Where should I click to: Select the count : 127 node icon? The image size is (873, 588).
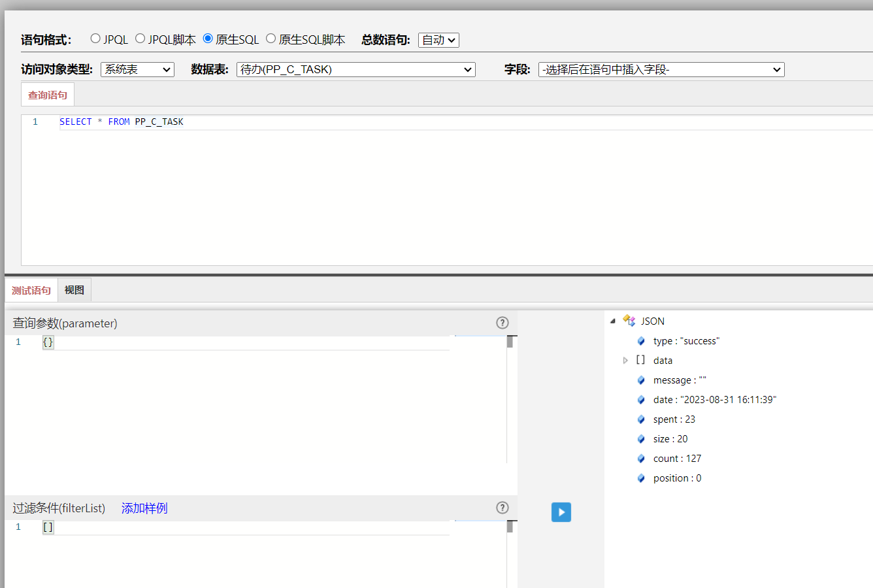click(x=641, y=459)
